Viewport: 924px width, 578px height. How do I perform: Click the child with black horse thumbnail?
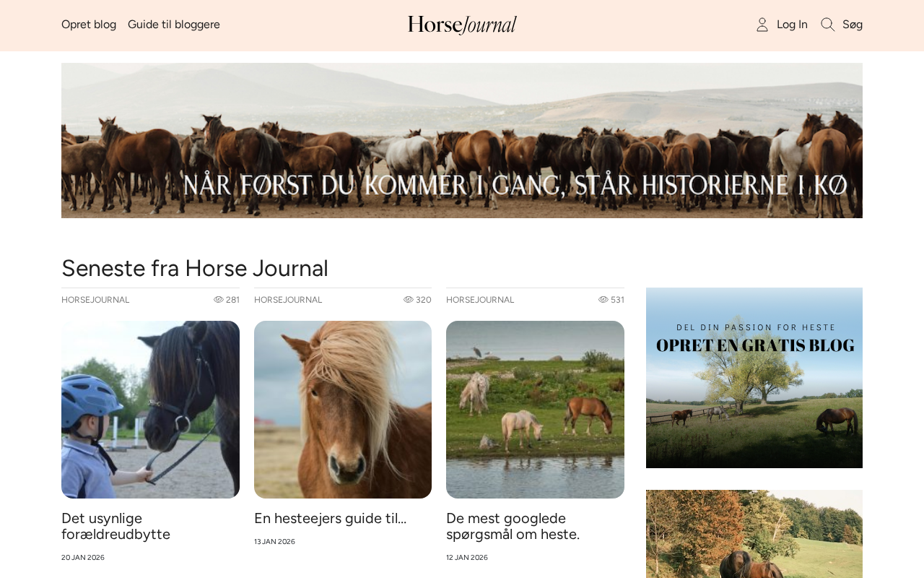[x=150, y=410]
